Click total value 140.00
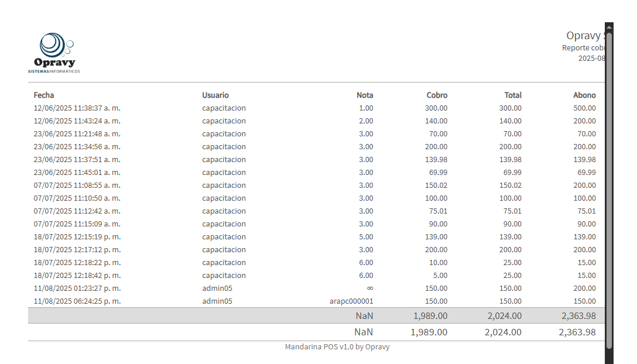This screenshot has width=637, height=364. 511,121
